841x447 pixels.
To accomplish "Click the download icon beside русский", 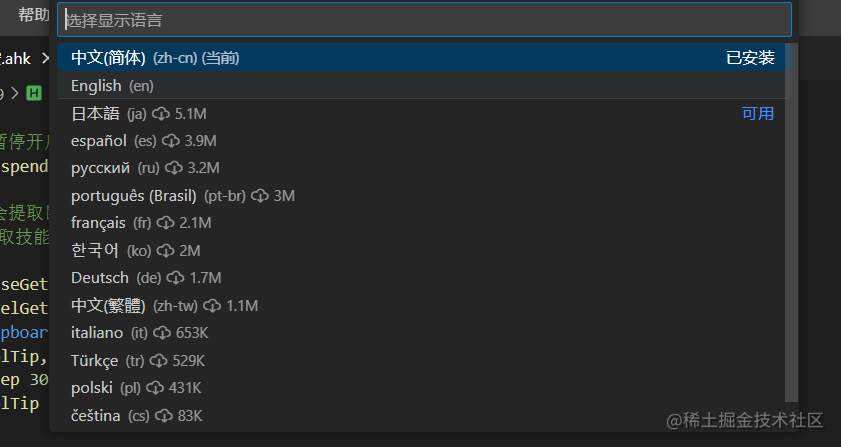I will (174, 168).
